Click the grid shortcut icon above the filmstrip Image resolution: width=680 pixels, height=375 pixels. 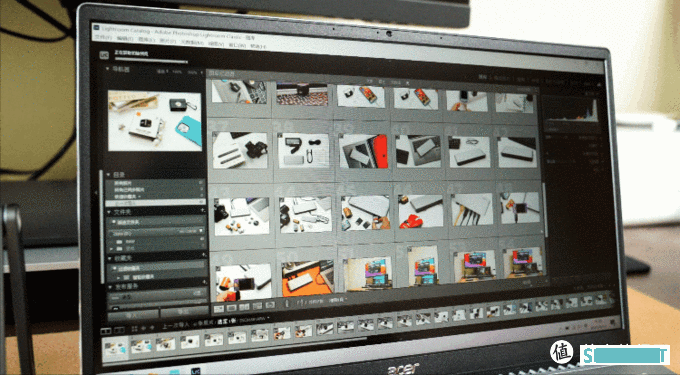(134, 329)
